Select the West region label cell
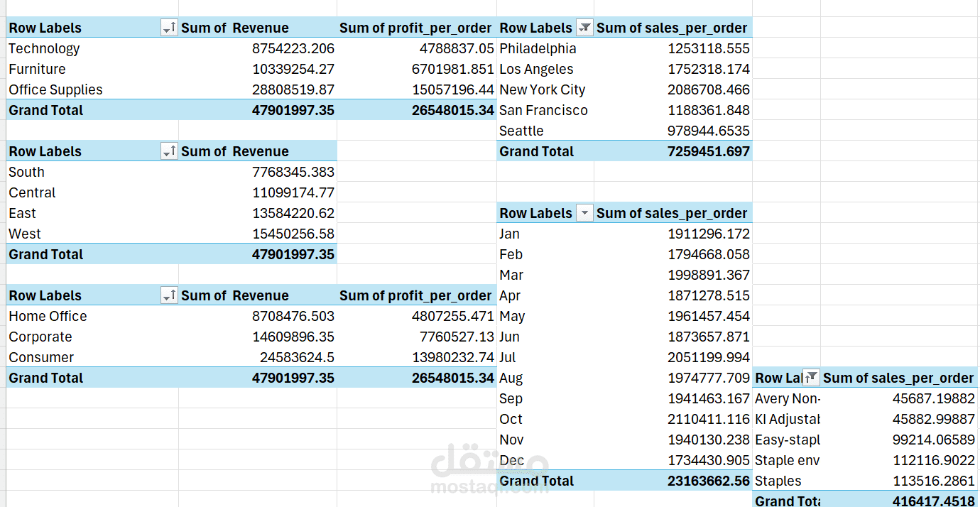This screenshot has height=507, width=980. click(25, 234)
